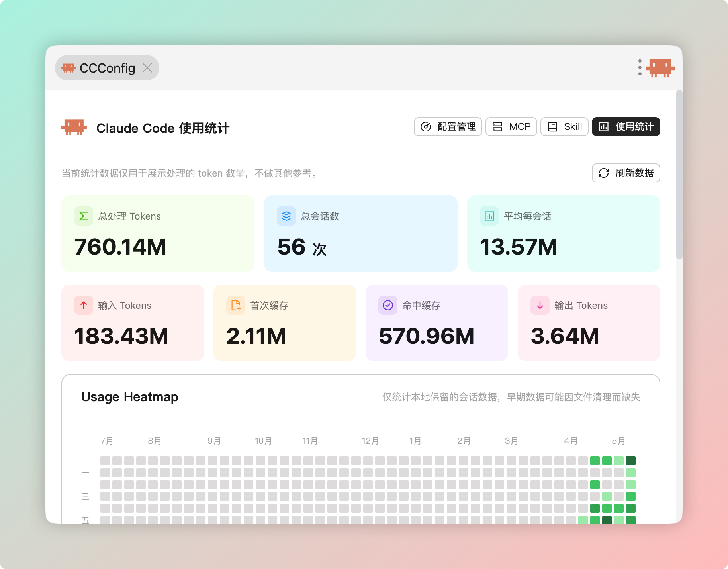Image resolution: width=728 pixels, height=569 pixels.
Task: Click the 760.14M total tokens value
Action: pos(120,247)
